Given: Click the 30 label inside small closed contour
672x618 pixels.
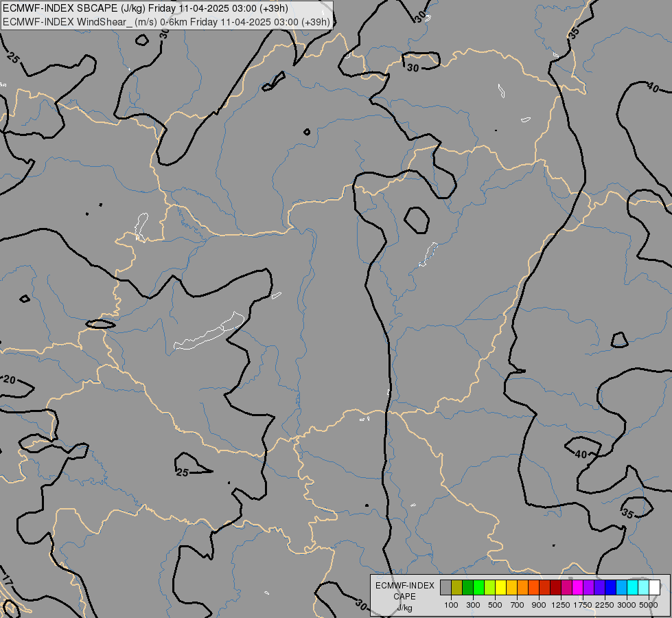Looking at the screenshot, I should tap(413, 68).
